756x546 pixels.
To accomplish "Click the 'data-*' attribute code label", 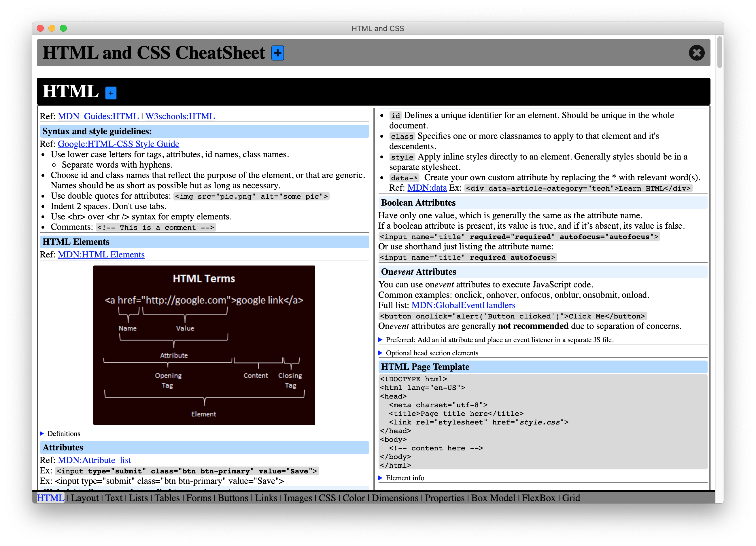I will click(404, 178).
